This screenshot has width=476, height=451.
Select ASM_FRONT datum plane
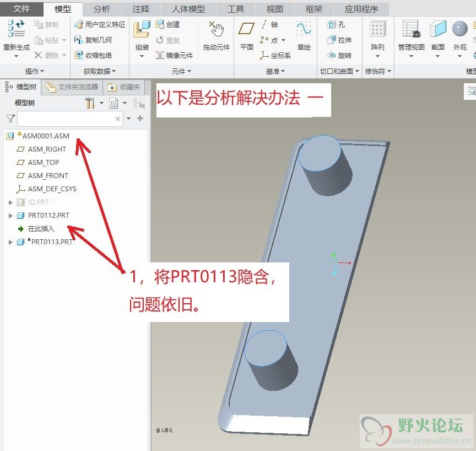[x=48, y=175]
